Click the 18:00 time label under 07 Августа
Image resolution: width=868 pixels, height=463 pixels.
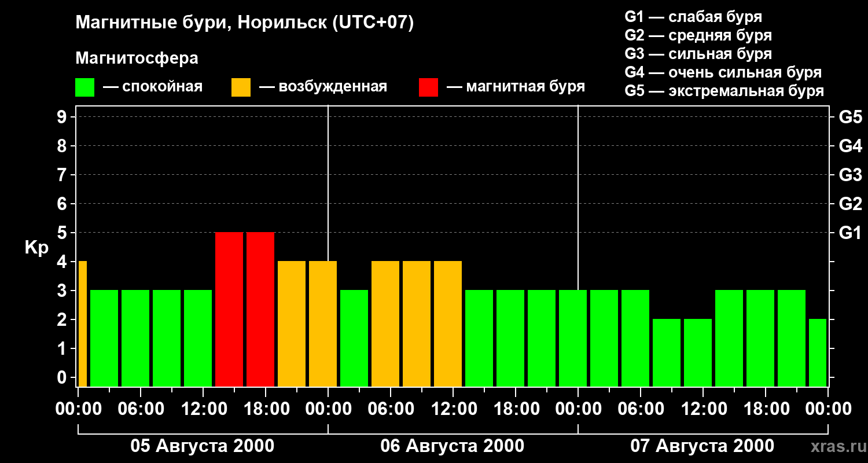point(766,409)
